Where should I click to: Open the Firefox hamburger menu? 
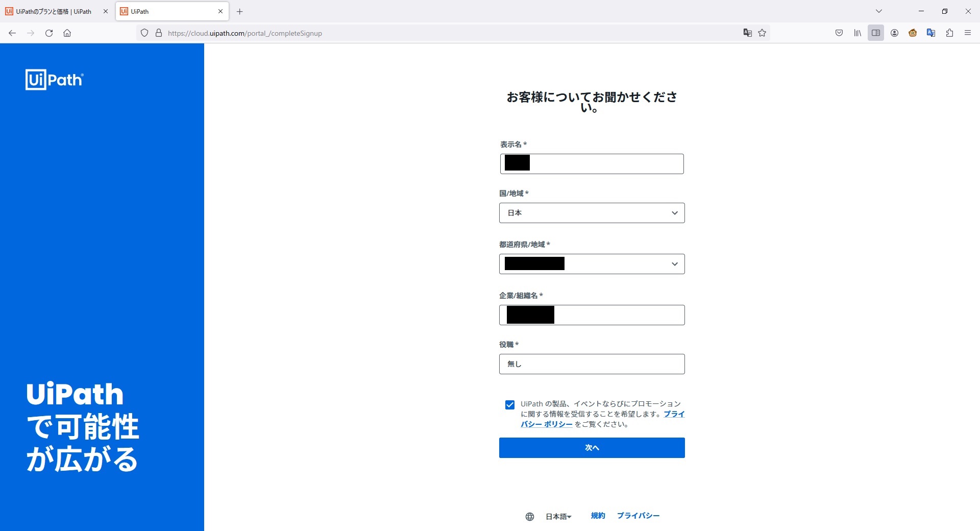point(968,33)
